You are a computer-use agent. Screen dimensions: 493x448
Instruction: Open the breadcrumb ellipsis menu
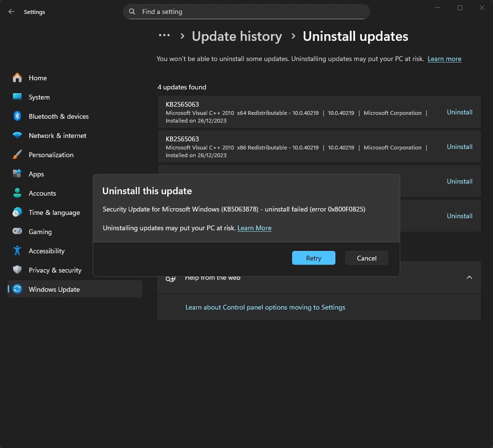click(164, 35)
